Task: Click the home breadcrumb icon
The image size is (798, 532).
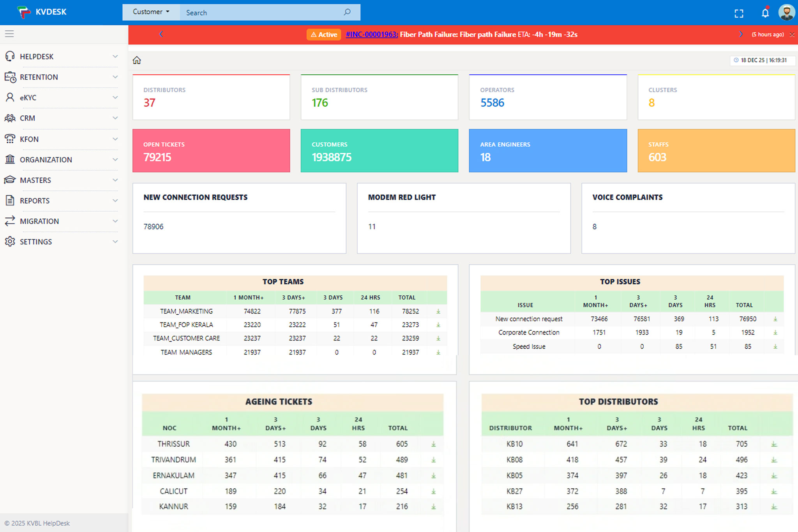Action: (137, 60)
